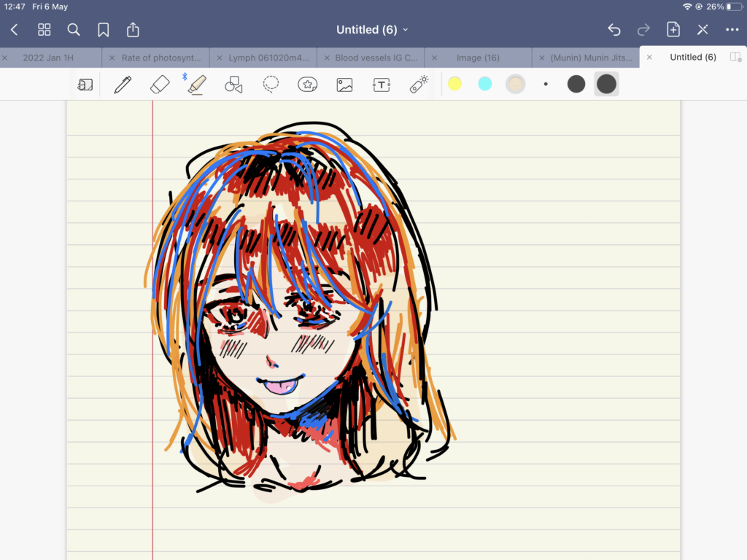Open the three-dots more options menu
Image resolution: width=747 pixels, height=560 pixels.
pyautogui.click(x=732, y=30)
